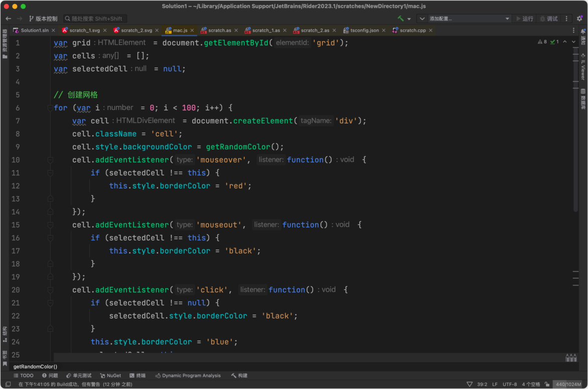Click getRandomColor() in the breadcrumb bar

pyautogui.click(x=35, y=366)
